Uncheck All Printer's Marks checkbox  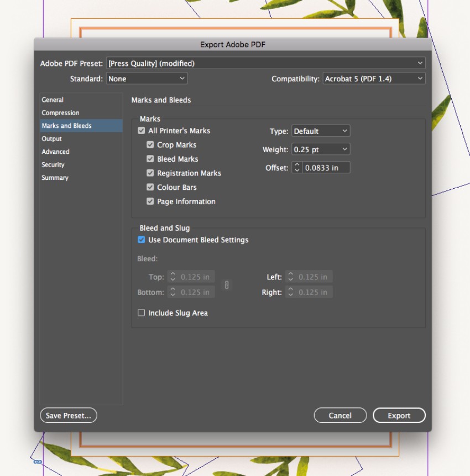coord(142,131)
